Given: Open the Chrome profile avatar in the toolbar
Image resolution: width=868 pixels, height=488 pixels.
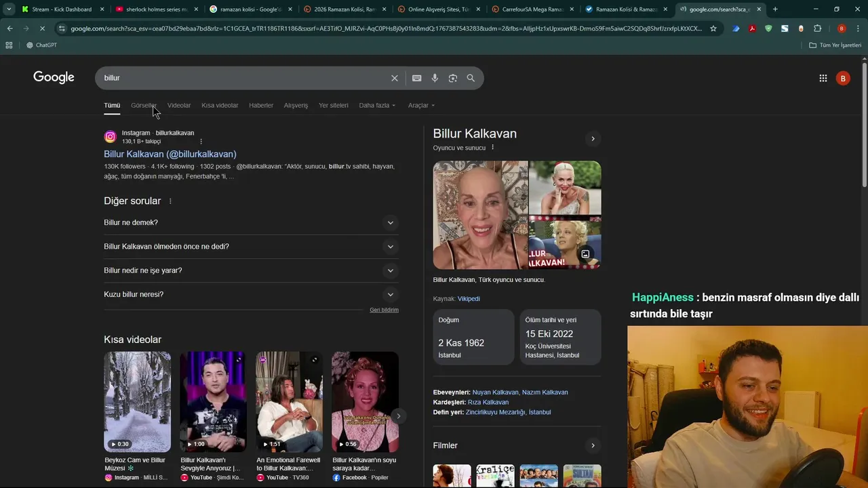Looking at the screenshot, I should 842,28.
